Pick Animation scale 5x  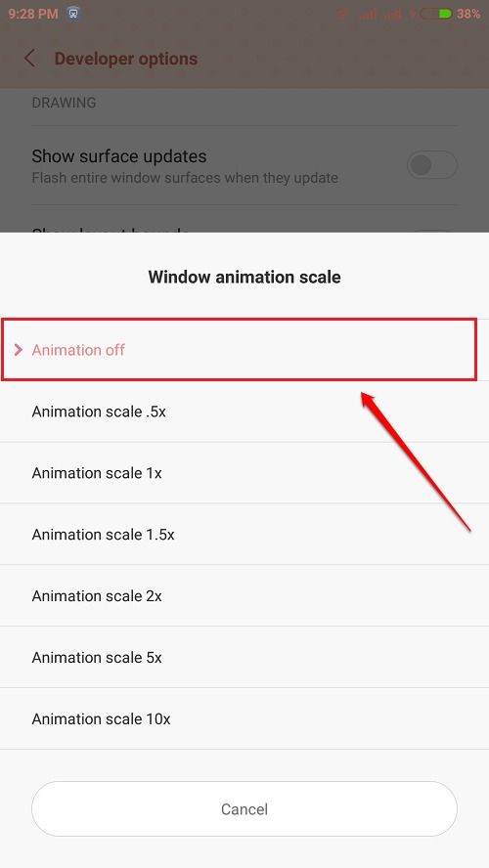click(x=244, y=657)
